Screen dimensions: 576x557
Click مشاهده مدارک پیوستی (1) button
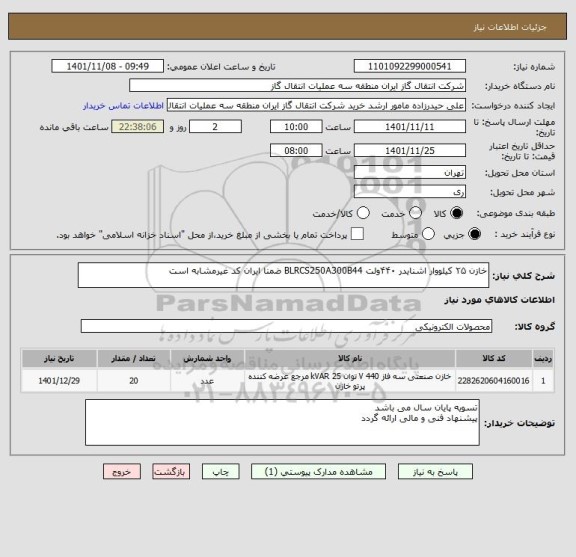point(318,471)
